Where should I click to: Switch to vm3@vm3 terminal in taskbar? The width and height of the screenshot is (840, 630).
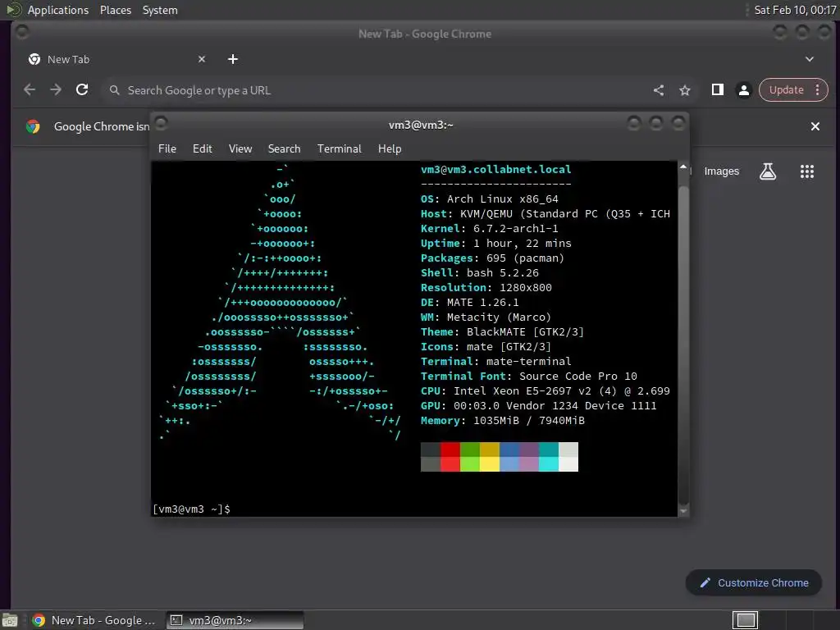[x=235, y=620]
